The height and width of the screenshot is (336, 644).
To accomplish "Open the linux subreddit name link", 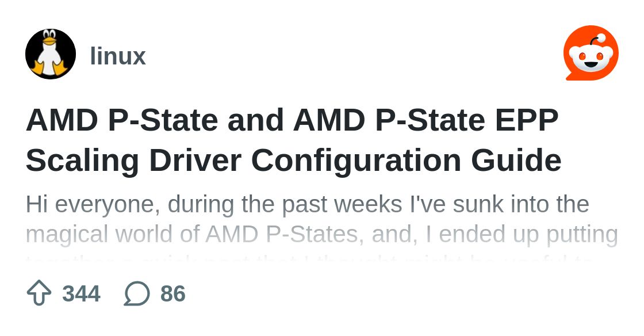I will tap(118, 56).
